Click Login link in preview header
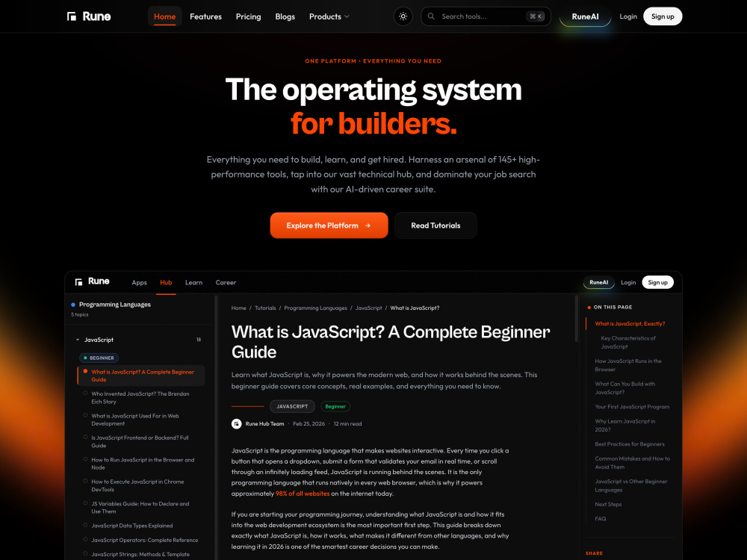This screenshot has width=747, height=560. click(628, 282)
